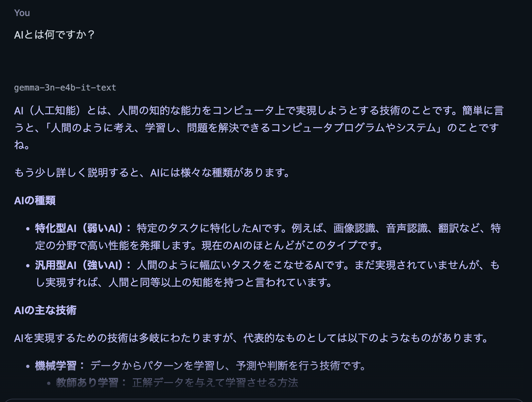Click the text "現在のAIのほとんどがこのタイプです"
The width and height of the screenshot is (532, 402).
(293, 245)
